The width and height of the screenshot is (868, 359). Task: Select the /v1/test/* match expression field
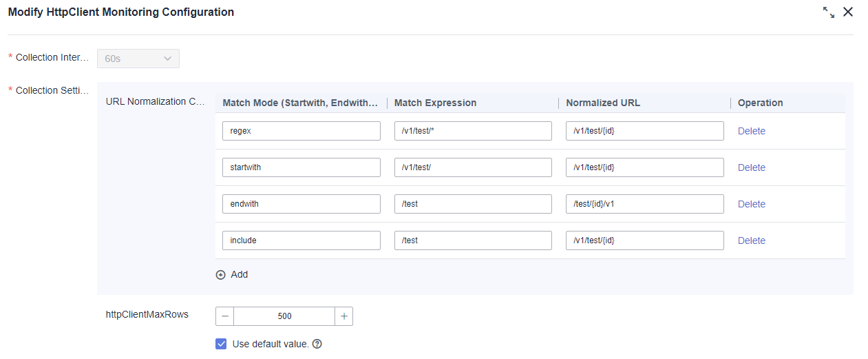473,131
